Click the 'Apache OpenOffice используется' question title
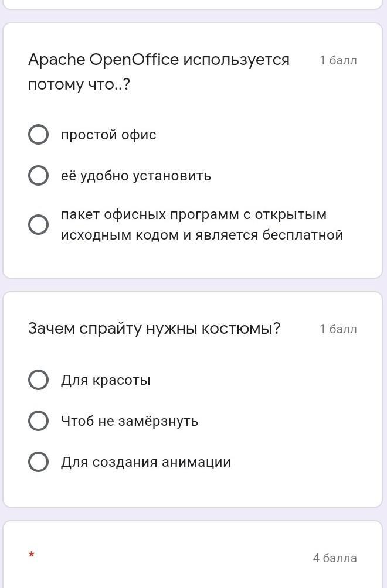This screenshot has width=387, height=588. (x=159, y=60)
